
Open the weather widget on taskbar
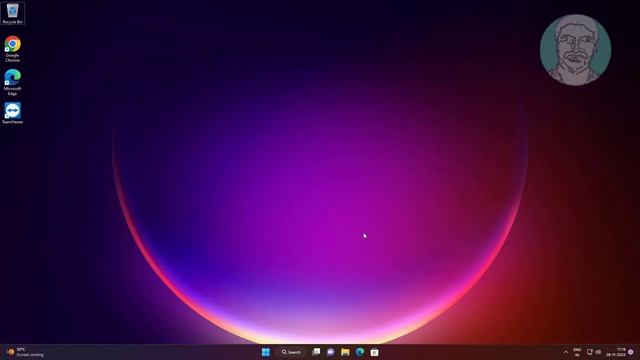(x=25, y=352)
